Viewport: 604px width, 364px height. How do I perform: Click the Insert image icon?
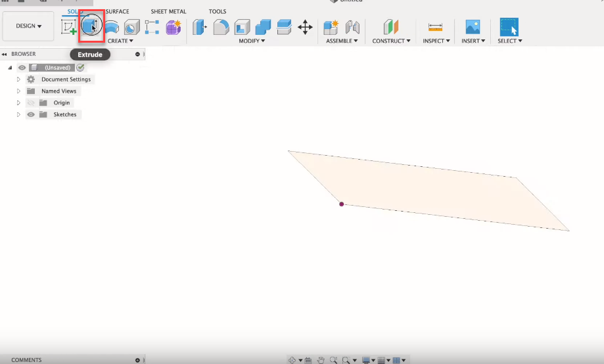tap(473, 27)
